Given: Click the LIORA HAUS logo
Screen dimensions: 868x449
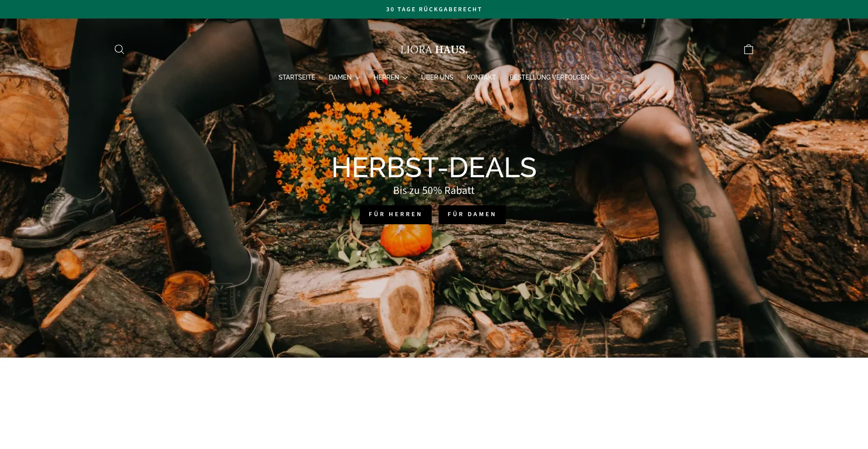Looking at the screenshot, I should coord(434,50).
